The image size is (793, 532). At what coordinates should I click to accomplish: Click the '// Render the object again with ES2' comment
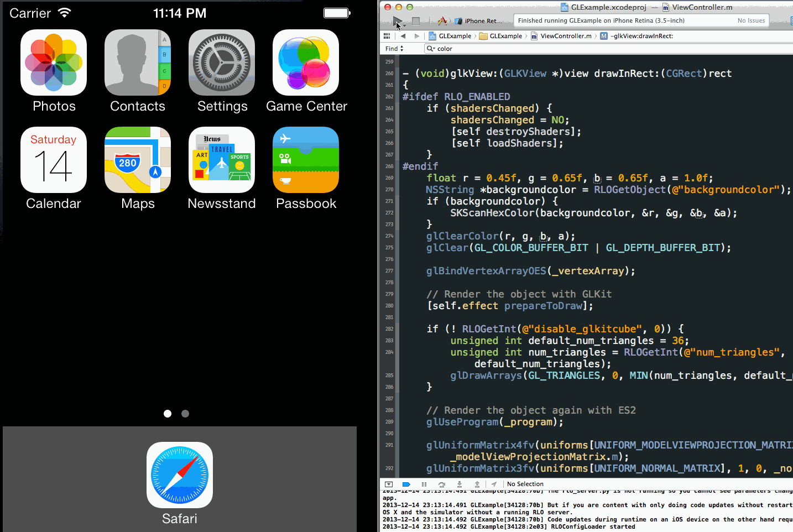pyautogui.click(x=531, y=410)
